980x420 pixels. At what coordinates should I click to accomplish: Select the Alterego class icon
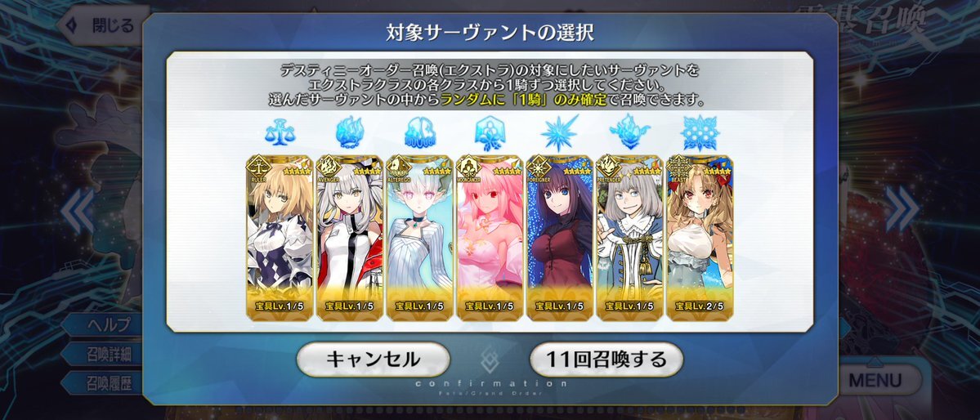[x=419, y=133]
